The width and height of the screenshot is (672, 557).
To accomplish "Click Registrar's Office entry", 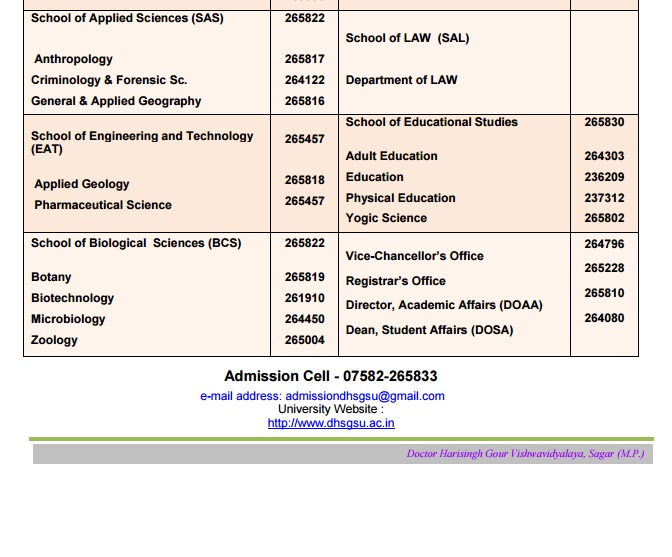I will pyautogui.click(x=396, y=281).
